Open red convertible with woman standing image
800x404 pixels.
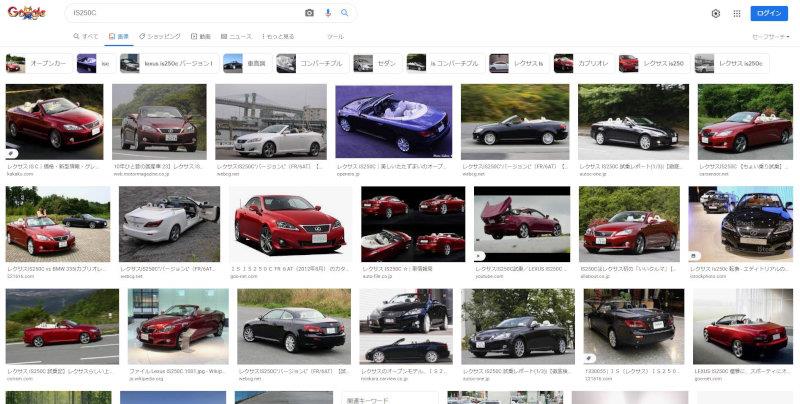pyautogui.click(x=58, y=224)
